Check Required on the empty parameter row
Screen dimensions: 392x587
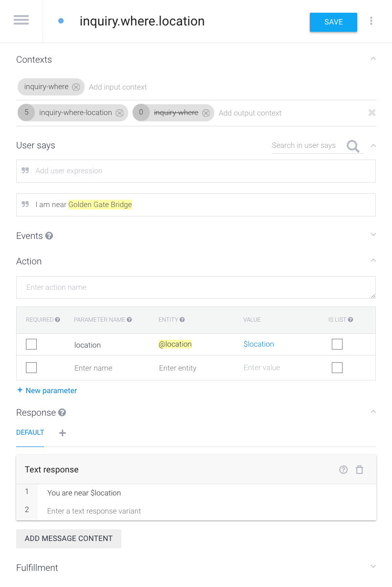pos(31,367)
